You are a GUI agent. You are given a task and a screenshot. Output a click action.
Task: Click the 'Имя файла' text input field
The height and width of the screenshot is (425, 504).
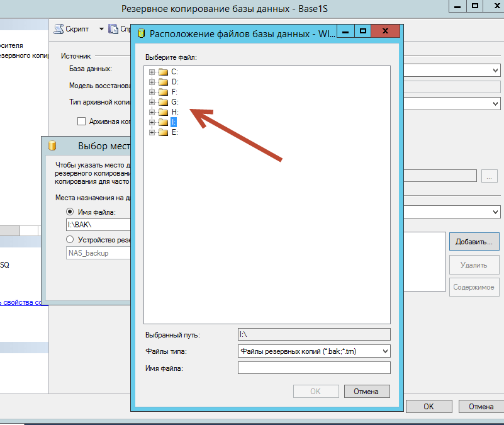(314, 368)
